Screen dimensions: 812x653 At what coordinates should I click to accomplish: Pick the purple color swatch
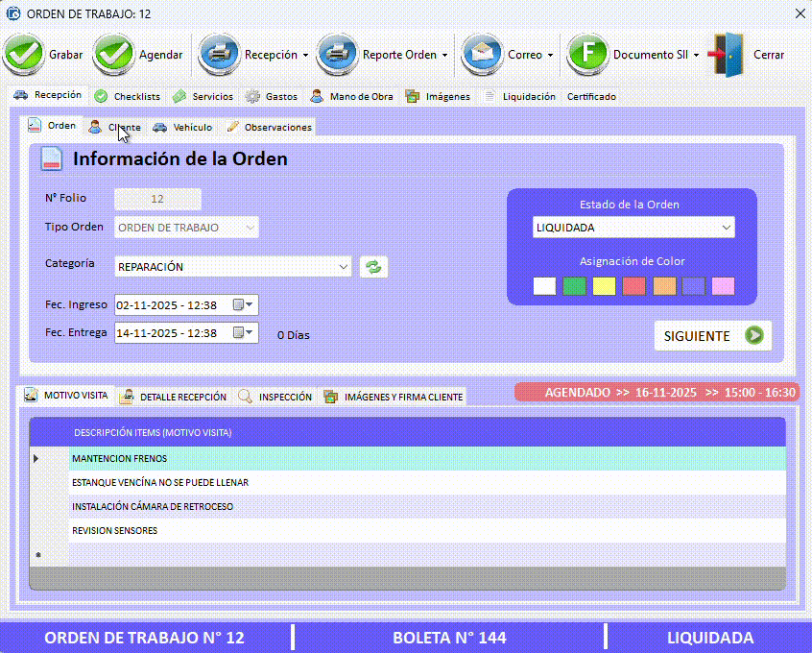tap(693, 285)
